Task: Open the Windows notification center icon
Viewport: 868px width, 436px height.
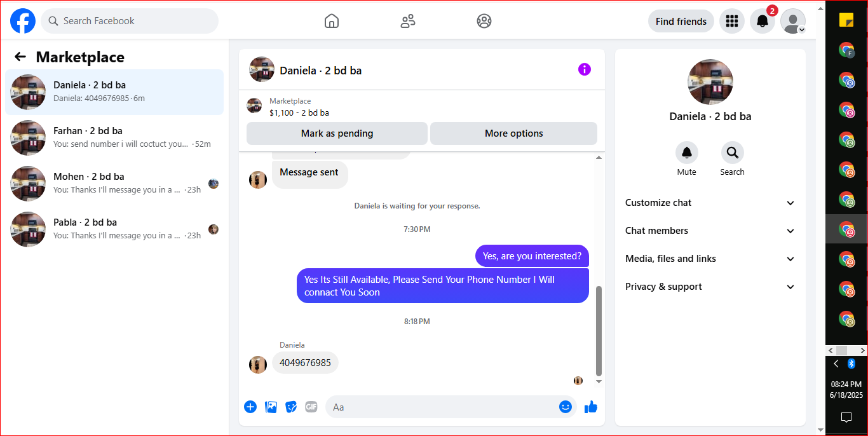Action: click(x=846, y=417)
